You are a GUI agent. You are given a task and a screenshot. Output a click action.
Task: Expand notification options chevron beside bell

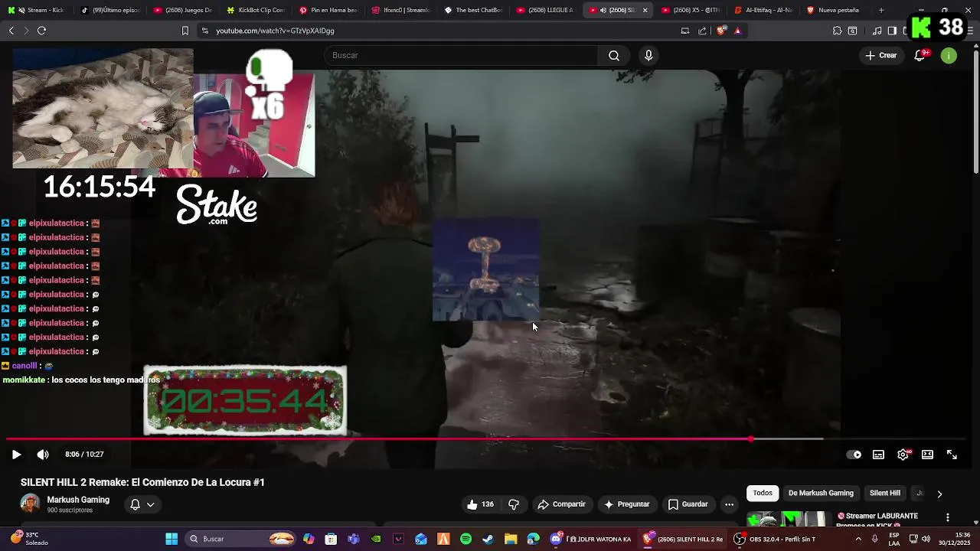151,504
